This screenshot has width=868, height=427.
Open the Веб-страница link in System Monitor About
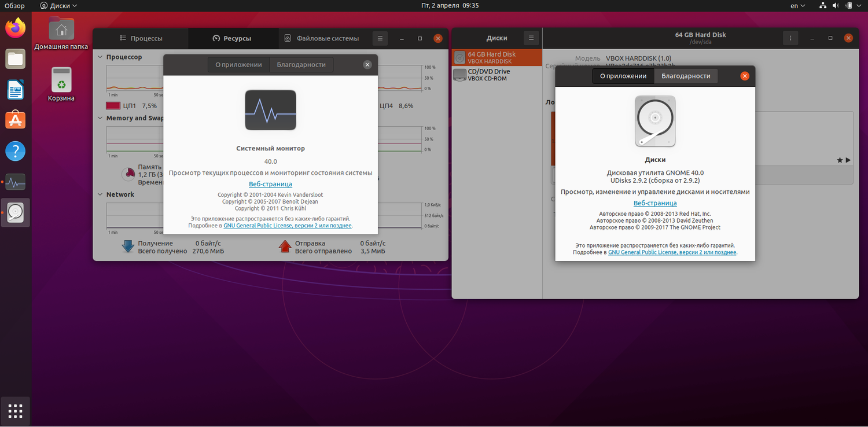pyautogui.click(x=270, y=183)
